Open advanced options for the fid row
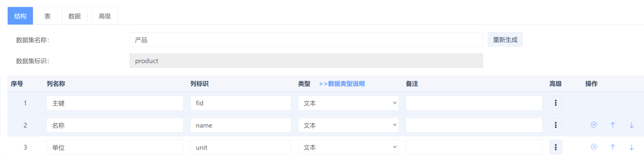The height and width of the screenshot is (157, 644). tap(556, 103)
